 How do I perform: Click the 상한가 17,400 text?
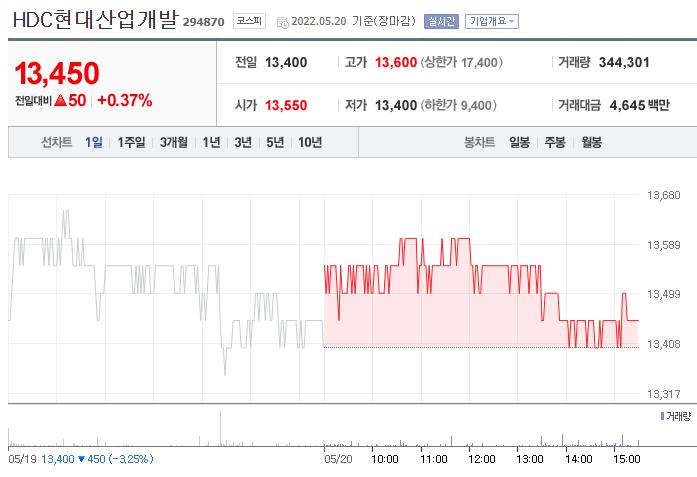pyautogui.click(x=461, y=62)
